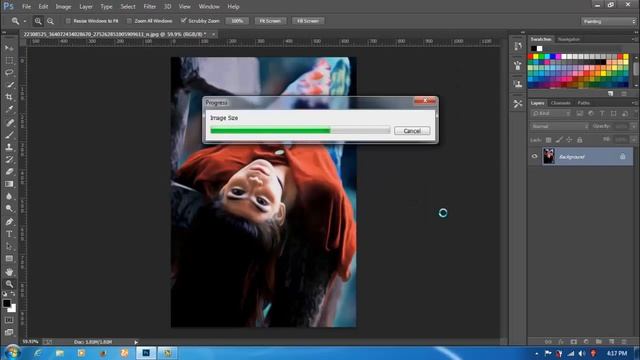Viewport: 640px width, 360px height.
Task: Click the foreground color box
Action: pyautogui.click(x=7, y=303)
